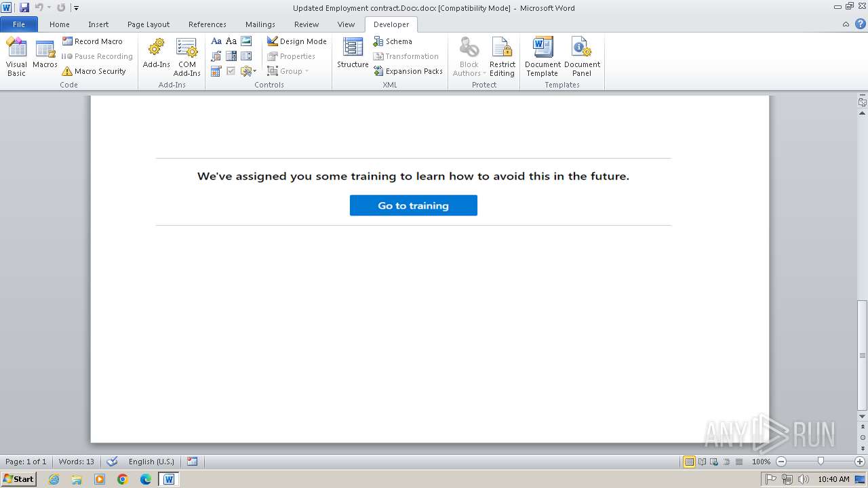Screen dimensions: 868x488
Task: Expand the Undo history dropdown
Action: coord(49,7)
